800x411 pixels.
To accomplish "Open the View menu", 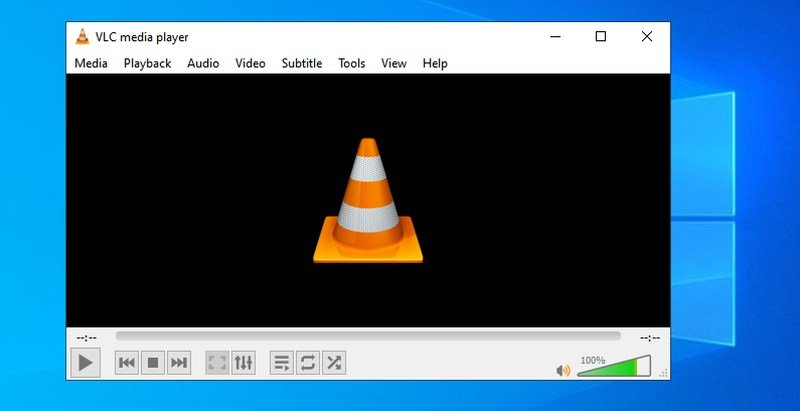I will tap(394, 63).
